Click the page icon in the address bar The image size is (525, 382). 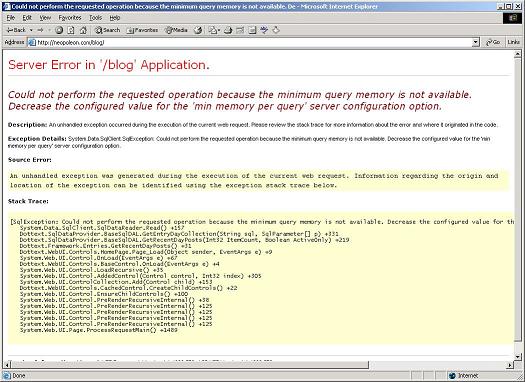(x=32, y=42)
